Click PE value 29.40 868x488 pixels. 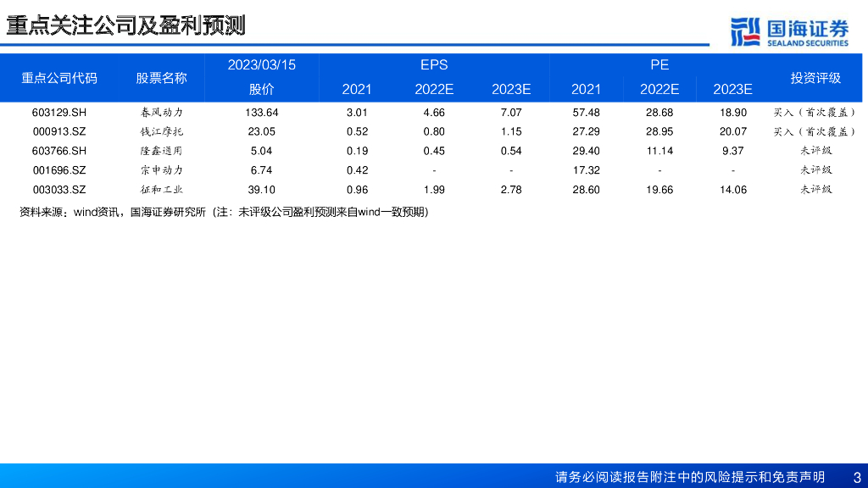tap(587, 151)
